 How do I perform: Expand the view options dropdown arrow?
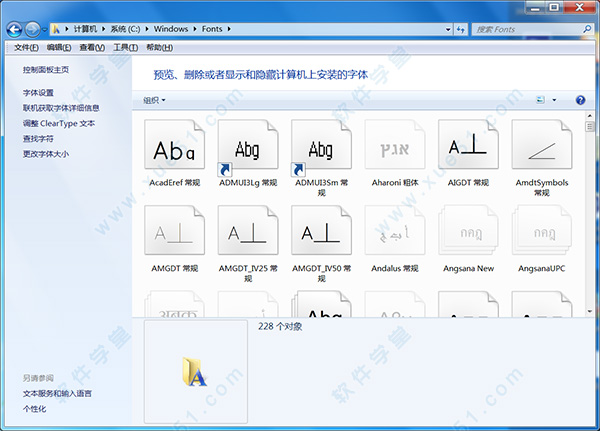[x=554, y=100]
